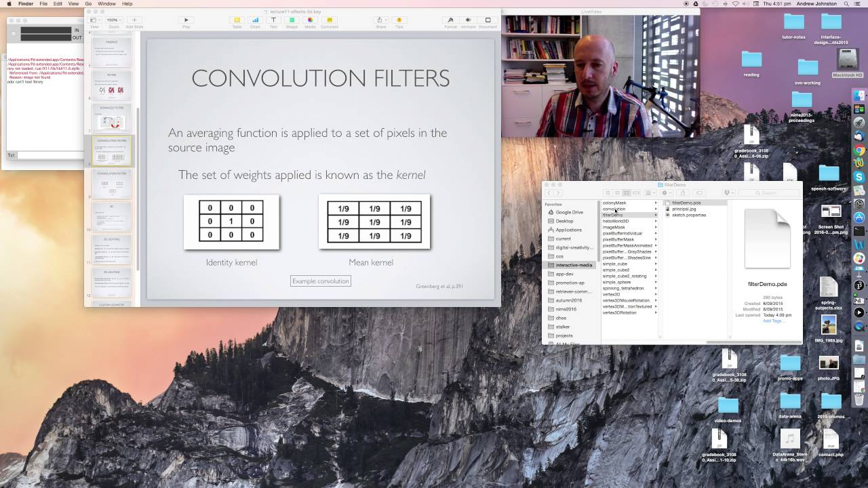Insert a Shape from Keynote toolbar
868x488 pixels.
(x=292, y=22)
